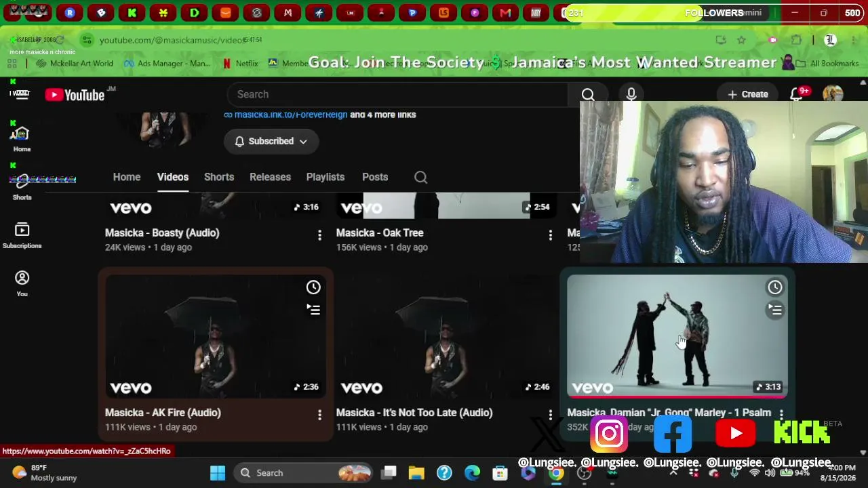The height and width of the screenshot is (488, 868).
Task: Open the You section in the sidebar
Action: [x=22, y=283]
